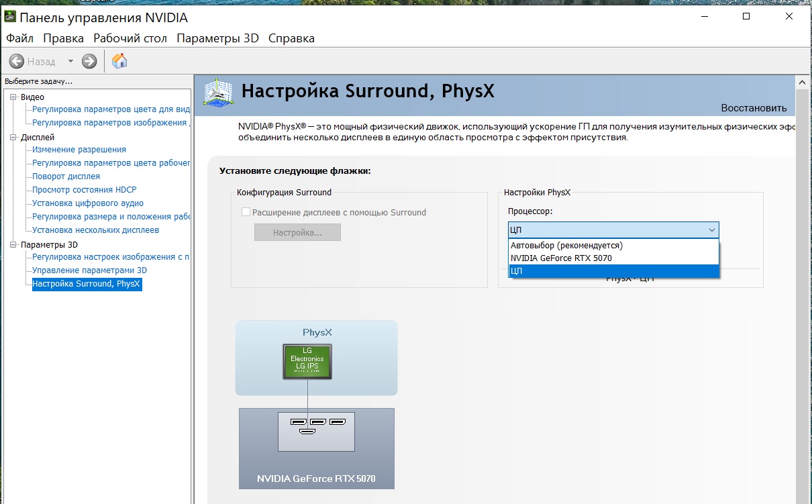
Task: Open Регулировка размера и положения рабочего стола
Action: coord(111,217)
